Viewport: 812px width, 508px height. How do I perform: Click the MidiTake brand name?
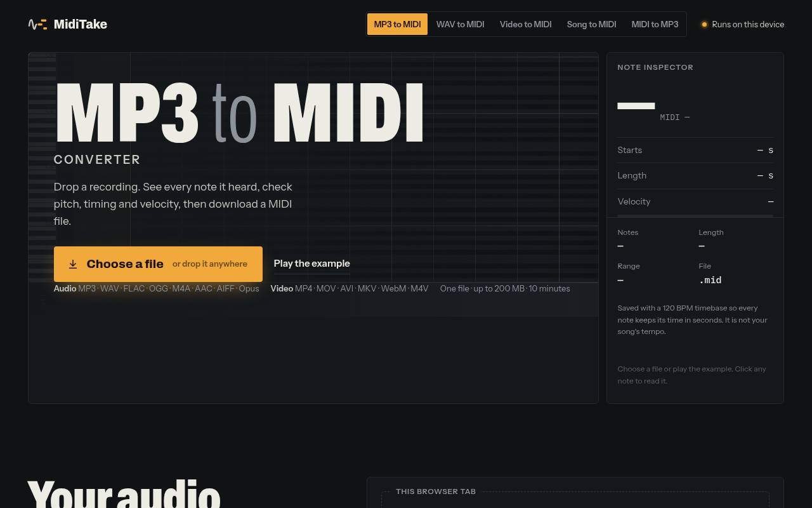(81, 24)
